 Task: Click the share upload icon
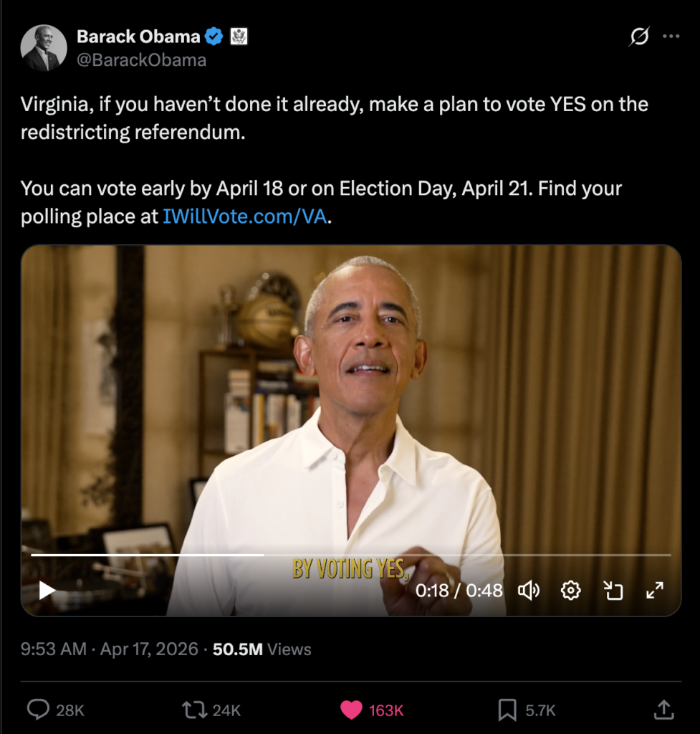tap(663, 710)
